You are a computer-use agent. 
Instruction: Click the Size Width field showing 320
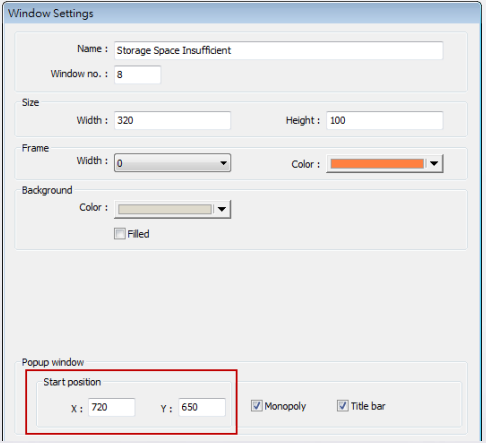172,120
